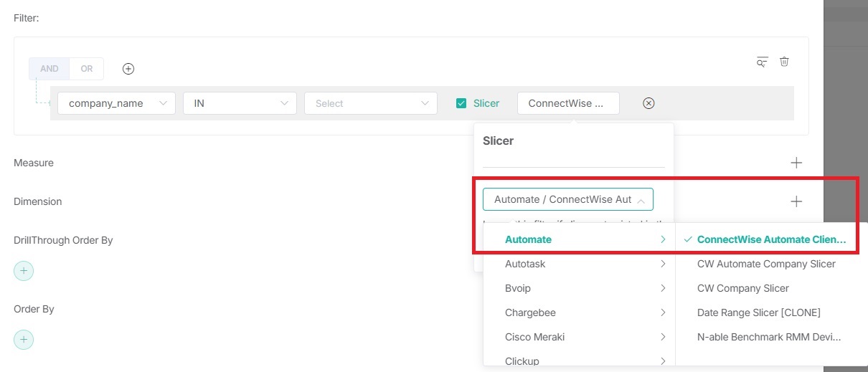Screen dimensions: 868x372
Task: Click the filter search icon
Action: [x=762, y=62]
